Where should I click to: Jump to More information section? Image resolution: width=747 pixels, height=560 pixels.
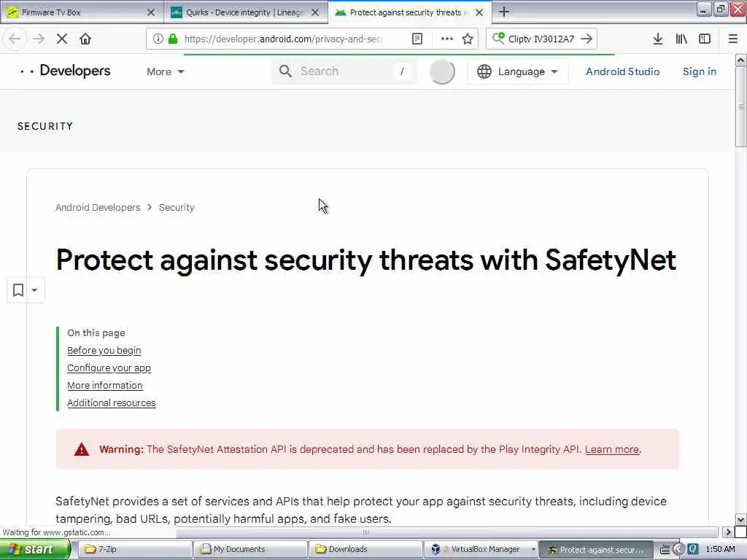[x=105, y=385]
